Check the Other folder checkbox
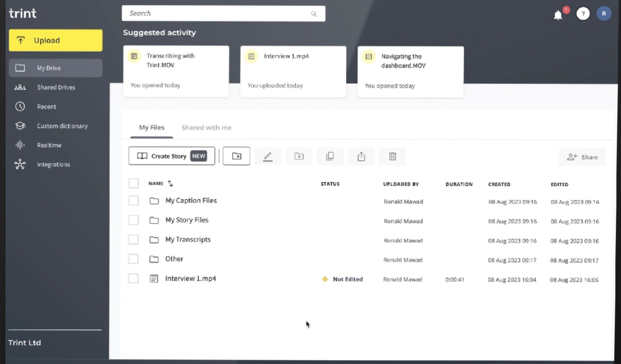 pos(134,259)
